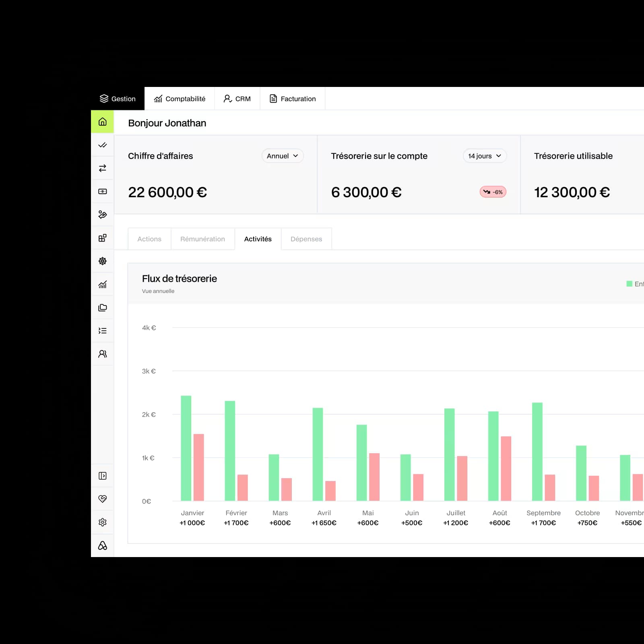Click Janvier green income bar
The height and width of the screenshot is (644, 644).
186,448
